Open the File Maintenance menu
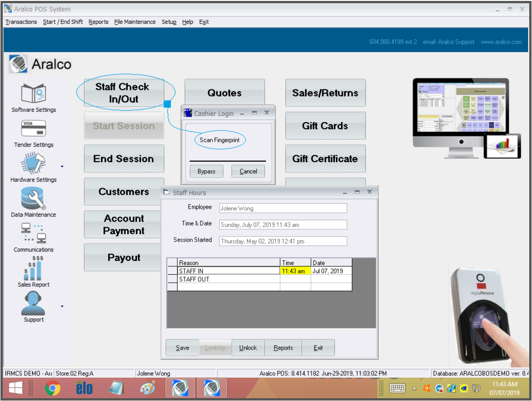The image size is (532, 401). (x=135, y=22)
